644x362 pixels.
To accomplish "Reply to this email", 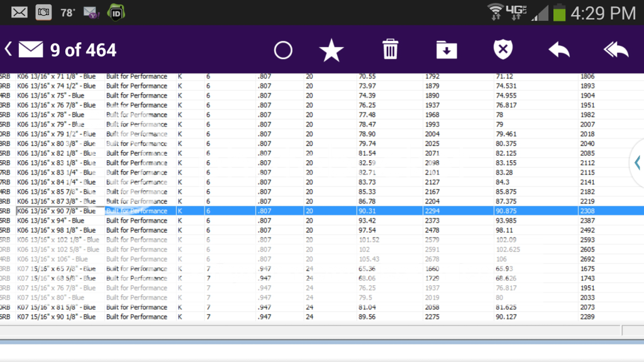I will point(558,50).
